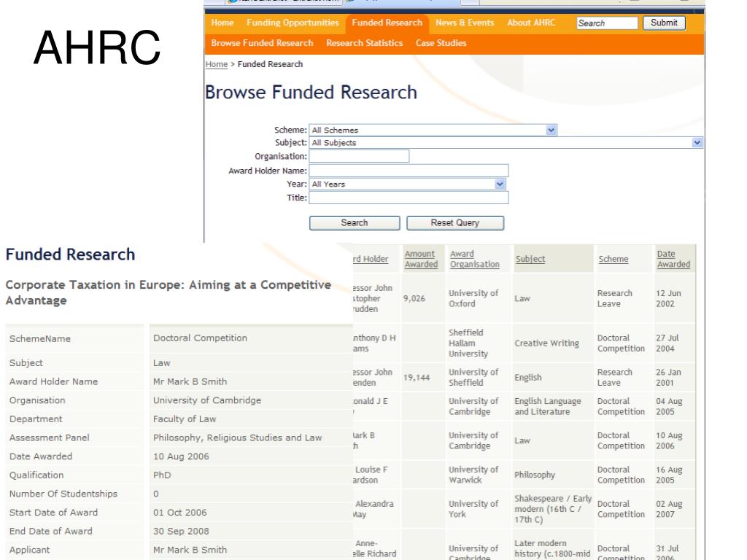Open the Subject dropdown arrow
This screenshot has width=747, height=560.
(697, 142)
